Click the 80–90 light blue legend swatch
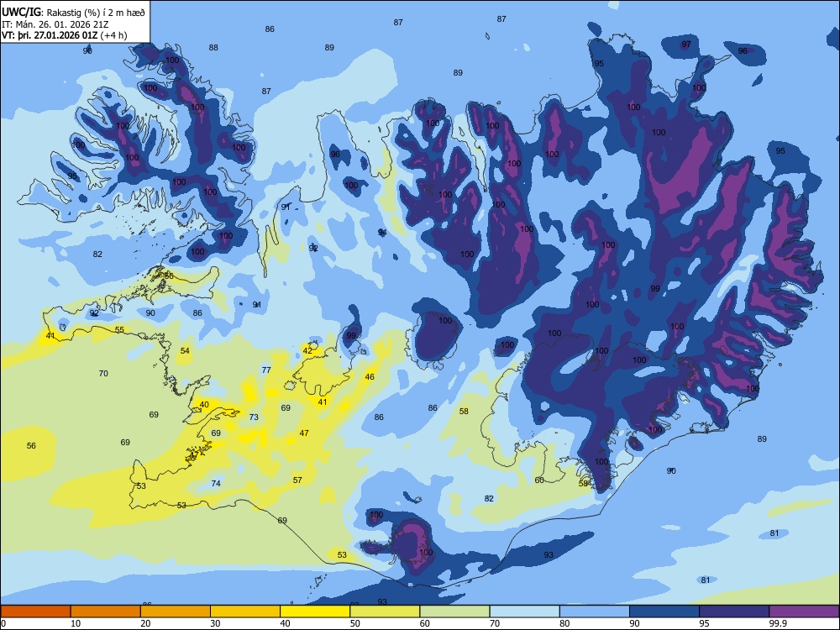 tap(595, 612)
